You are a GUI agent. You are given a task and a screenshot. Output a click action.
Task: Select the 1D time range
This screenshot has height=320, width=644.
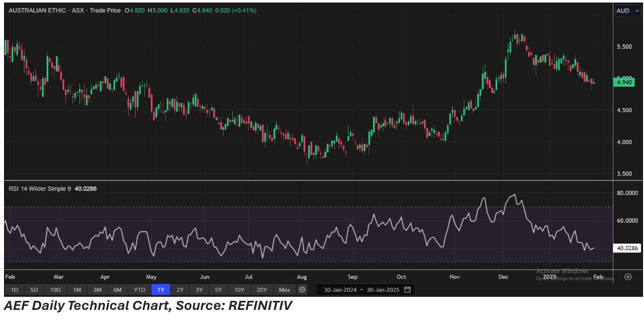[x=15, y=290]
